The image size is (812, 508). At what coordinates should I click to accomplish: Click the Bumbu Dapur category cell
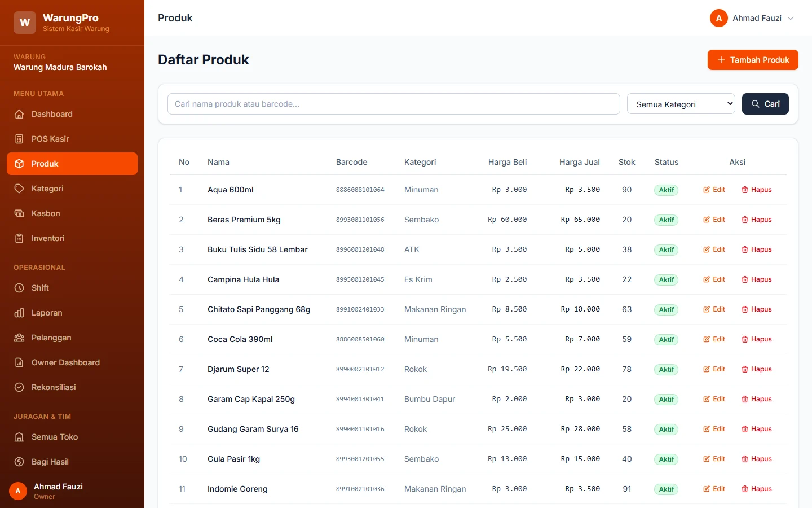[429, 399]
